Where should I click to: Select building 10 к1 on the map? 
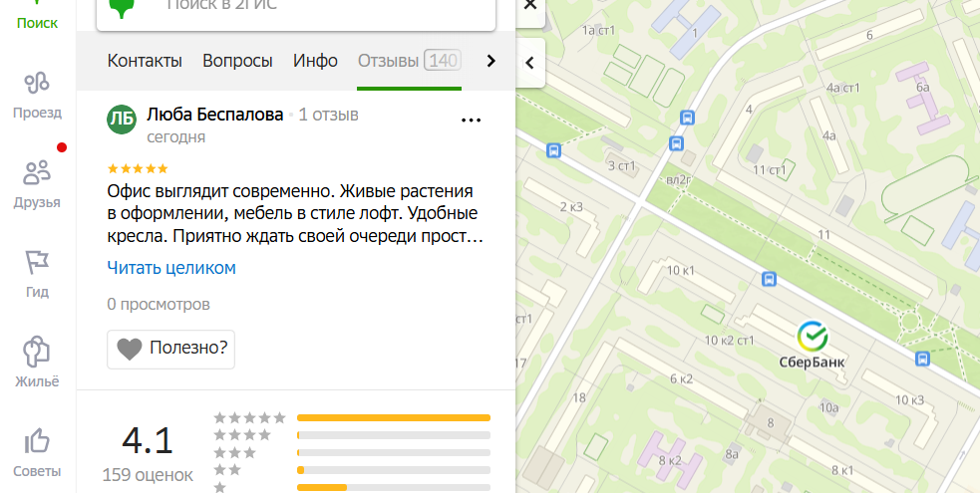click(680, 271)
